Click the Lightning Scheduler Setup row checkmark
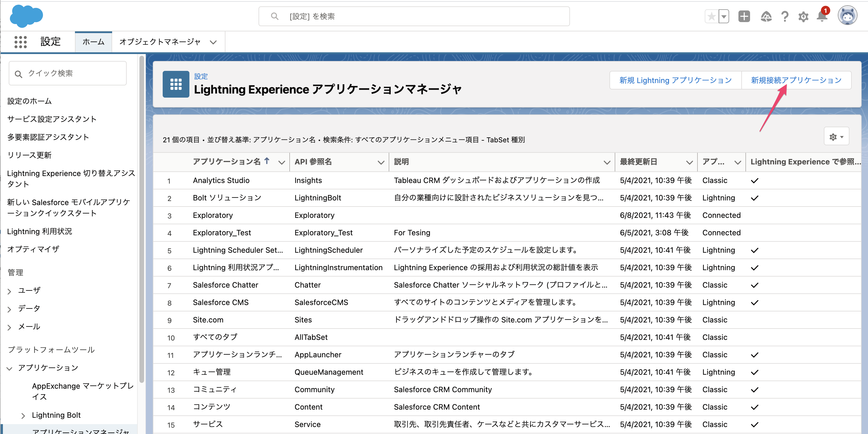868x434 pixels. pos(754,250)
